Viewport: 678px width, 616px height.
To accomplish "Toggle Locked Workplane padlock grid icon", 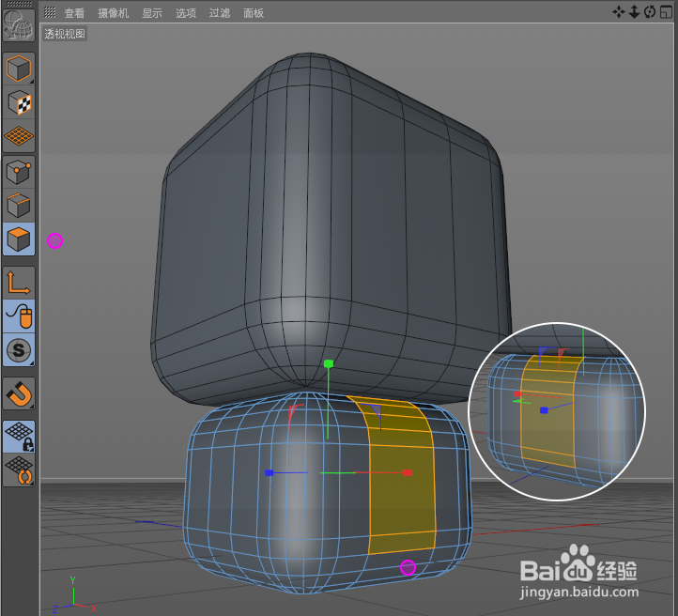I will coord(19,437).
